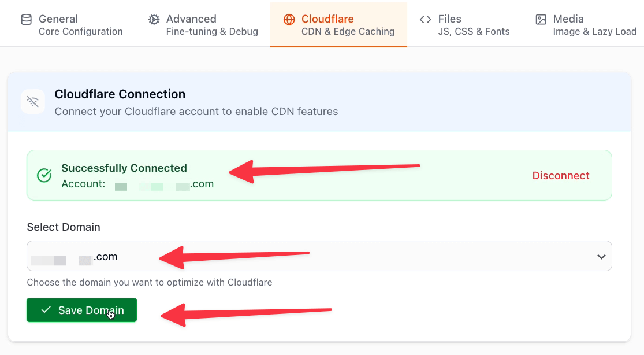Click the gear icon on Advanced tab
The height and width of the screenshot is (355, 644).
click(x=154, y=20)
